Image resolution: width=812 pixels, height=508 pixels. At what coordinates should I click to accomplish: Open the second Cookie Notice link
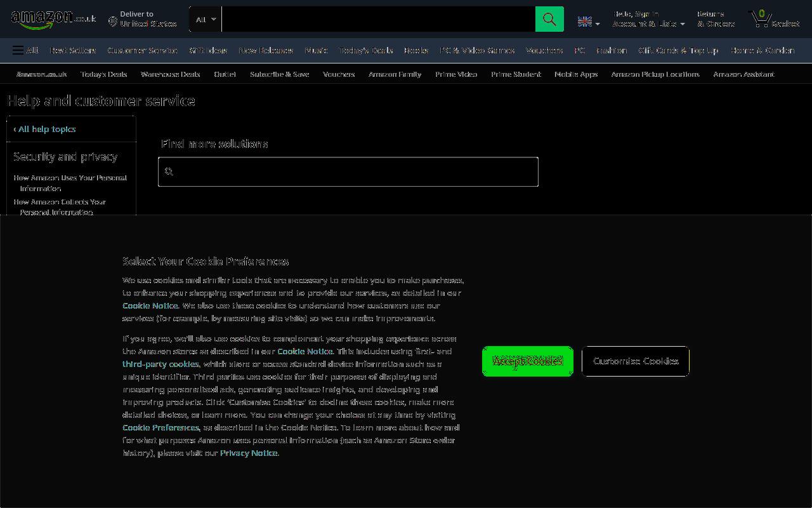[305, 351]
